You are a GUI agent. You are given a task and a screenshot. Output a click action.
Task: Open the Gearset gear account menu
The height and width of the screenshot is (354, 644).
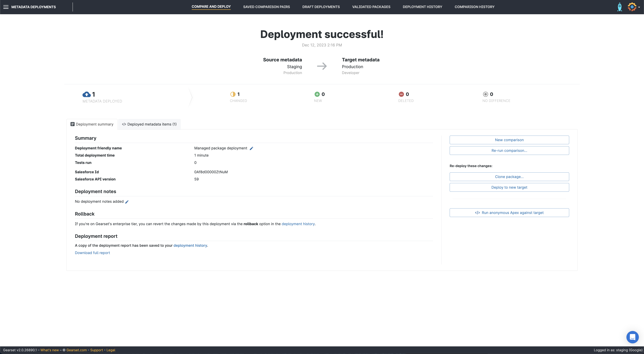(x=632, y=7)
